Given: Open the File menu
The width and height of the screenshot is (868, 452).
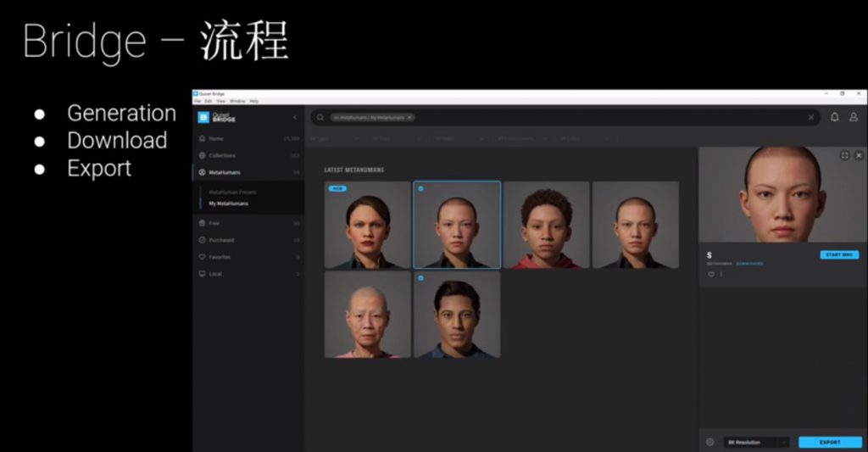Looking at the screenshot, I should pyautogui.click(x=197, y=102).
